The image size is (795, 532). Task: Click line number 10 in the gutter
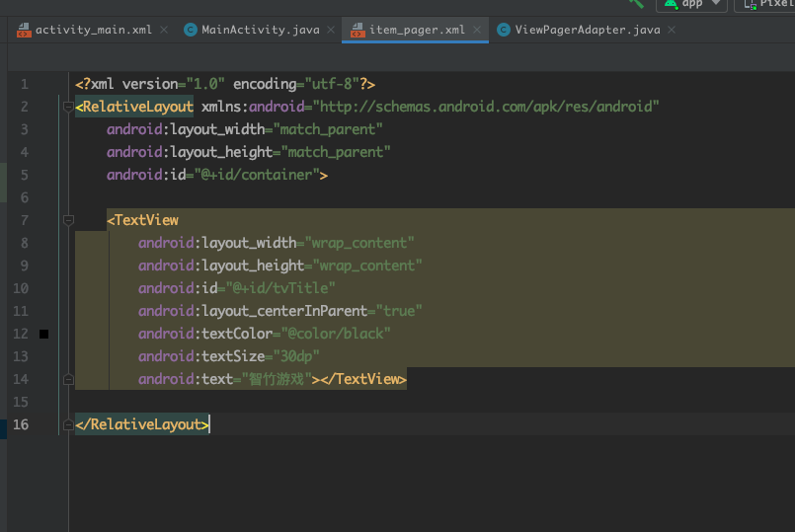21,288
